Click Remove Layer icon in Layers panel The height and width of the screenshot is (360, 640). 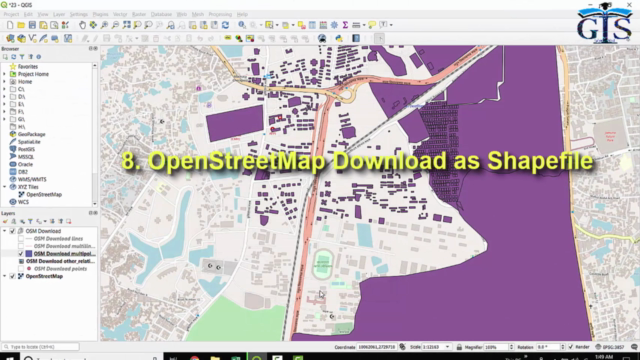[69, 221]
